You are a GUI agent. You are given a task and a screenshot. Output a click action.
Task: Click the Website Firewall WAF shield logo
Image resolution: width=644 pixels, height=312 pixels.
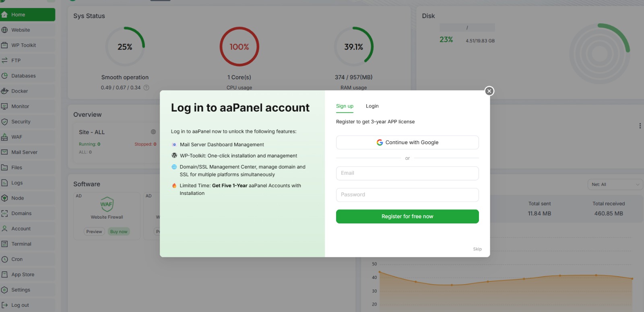(107, 204)
